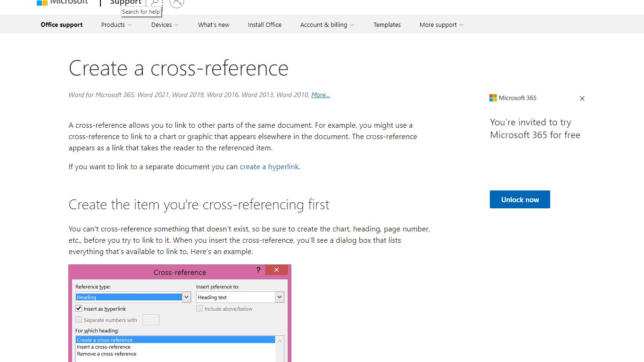The image size is (644, 362).
Task: Open the Templates page
Action: [x=387, y=25]
